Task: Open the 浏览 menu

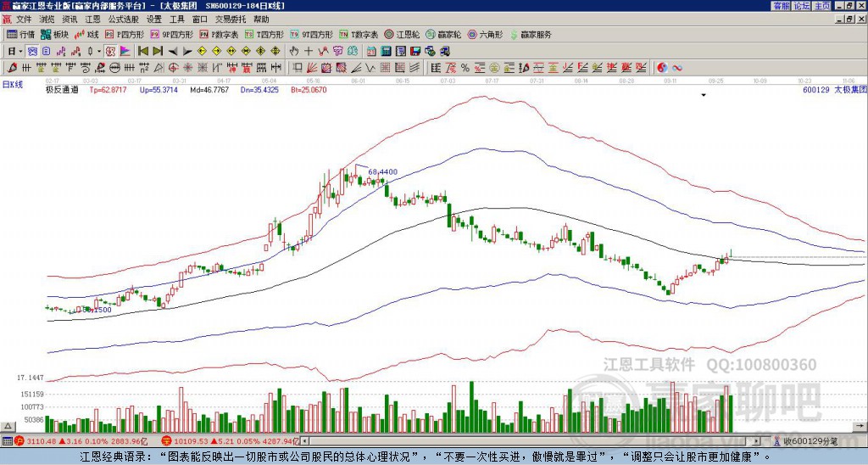Action: click(x=47, y=20)
